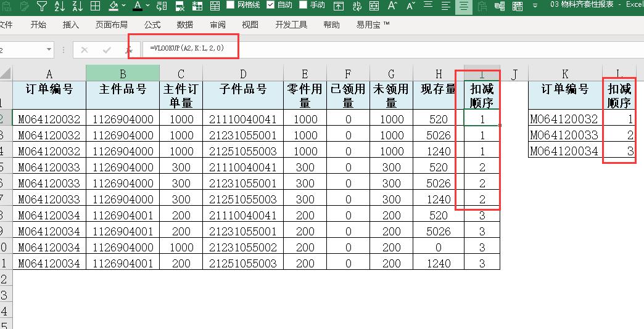Image resolution: width=644 pixels, height=329 pixels.
Task: Sort descending Z to A
Action: click(x=77, y=6)
